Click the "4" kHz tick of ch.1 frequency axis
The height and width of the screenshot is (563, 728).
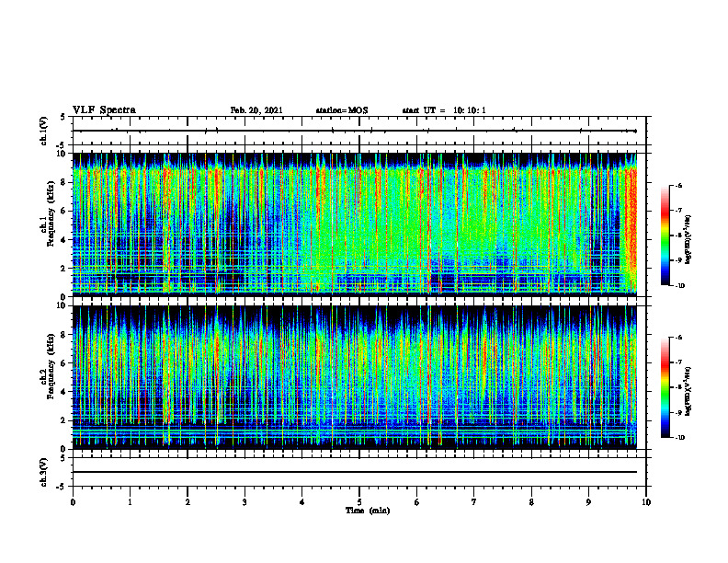pyautogui.click(x=64, y=240)
